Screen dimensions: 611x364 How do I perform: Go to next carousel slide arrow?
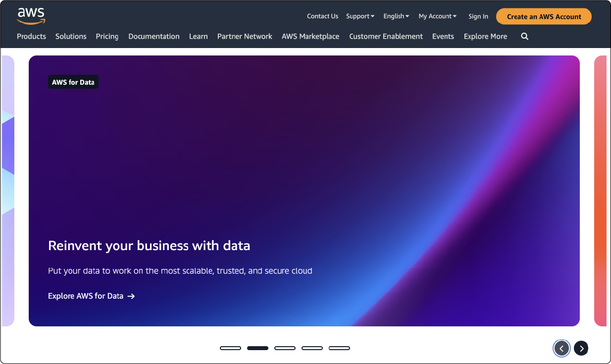[581, 349]
